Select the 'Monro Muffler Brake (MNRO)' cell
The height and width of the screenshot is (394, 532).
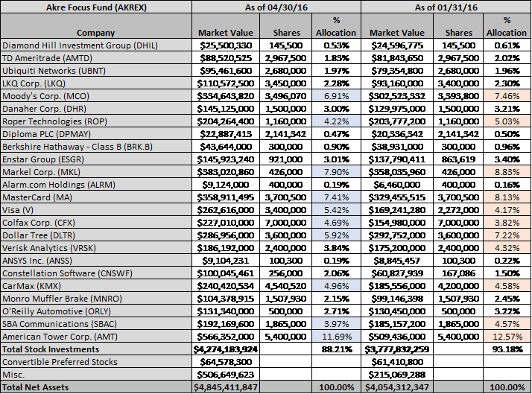(96, 299)
